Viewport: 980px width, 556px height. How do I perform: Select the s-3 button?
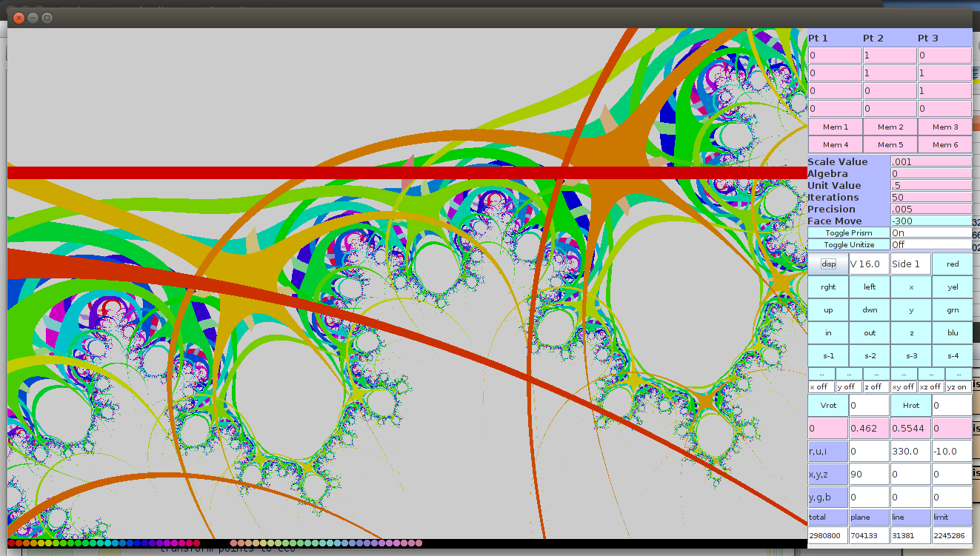click(911, 356)
